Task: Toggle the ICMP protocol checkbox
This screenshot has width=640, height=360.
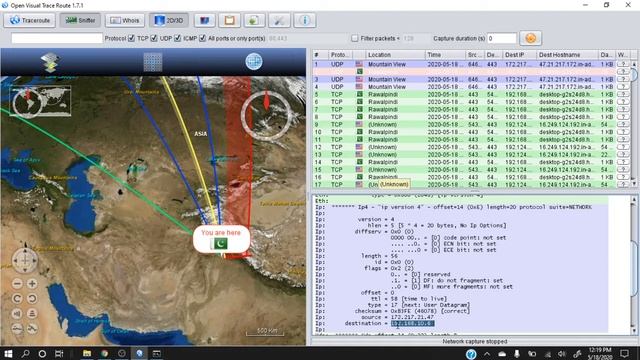Action: click(178, 38)
